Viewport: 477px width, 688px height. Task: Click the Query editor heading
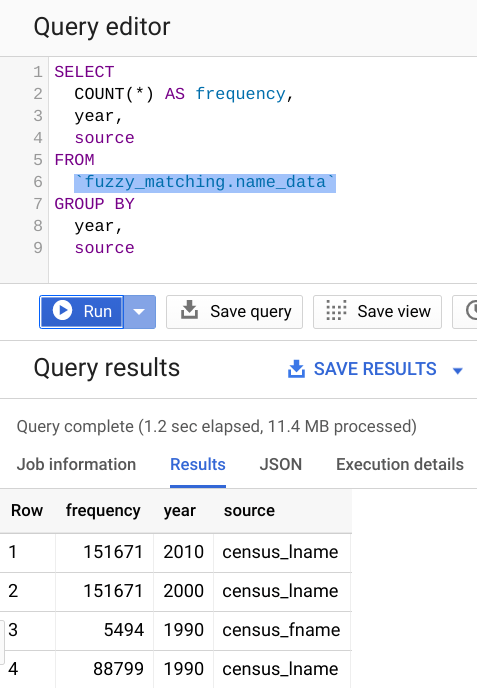[102, 27]
